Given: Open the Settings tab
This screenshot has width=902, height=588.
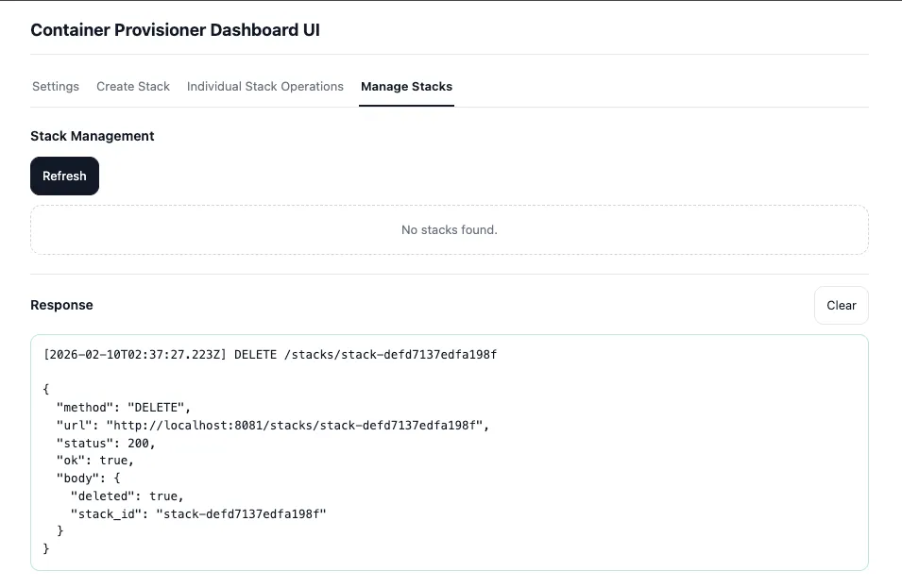Looking at the screenshot, I should [56, 86].
